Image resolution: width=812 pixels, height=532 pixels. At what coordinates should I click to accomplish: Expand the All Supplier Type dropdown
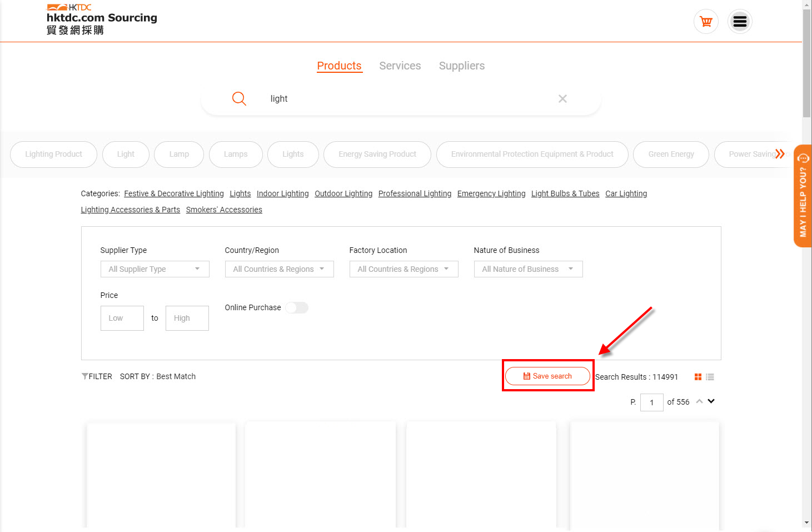tap(155, 269)
